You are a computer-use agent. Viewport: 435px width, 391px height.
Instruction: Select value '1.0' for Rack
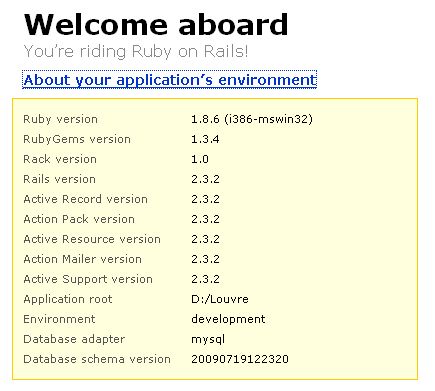[200, 159]
